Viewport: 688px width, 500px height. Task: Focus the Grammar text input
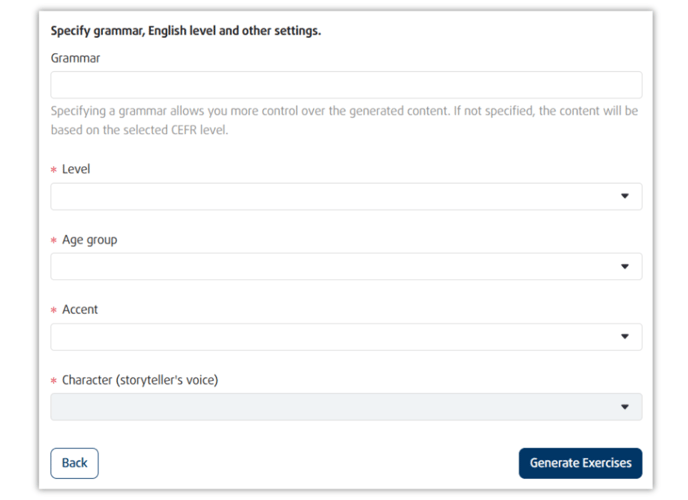[x=345, y=85]
